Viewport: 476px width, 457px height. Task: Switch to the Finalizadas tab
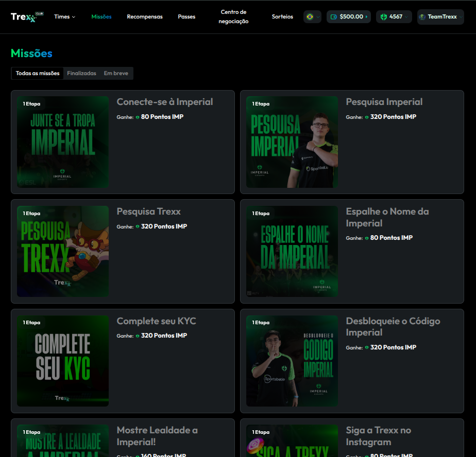pos(81,74)
